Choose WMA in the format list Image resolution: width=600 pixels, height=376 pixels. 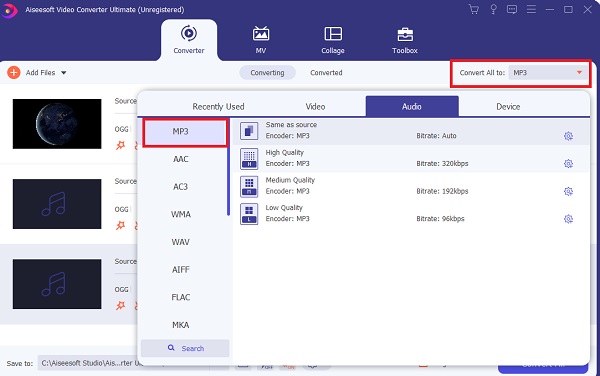(181, 214)
